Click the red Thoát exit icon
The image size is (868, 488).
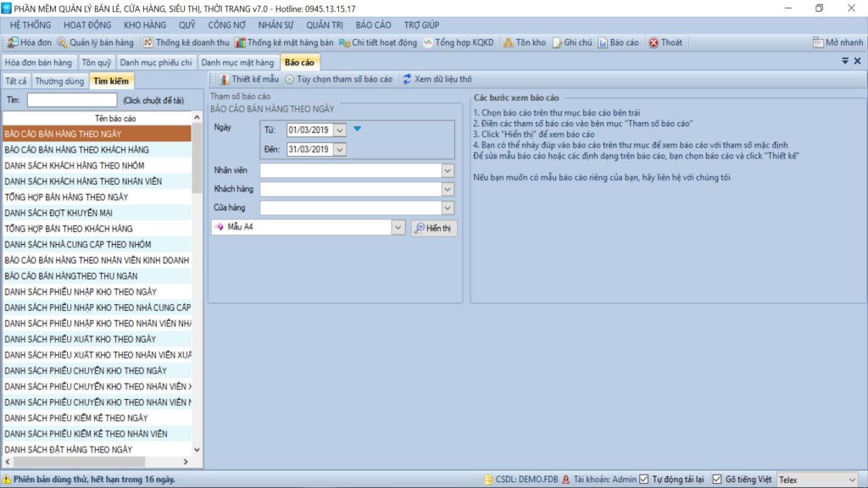pos(654,42)
